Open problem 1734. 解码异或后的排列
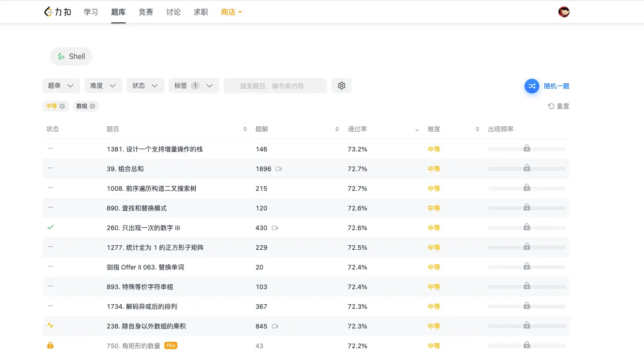This screenshot has height=350, width=644. 142,307
